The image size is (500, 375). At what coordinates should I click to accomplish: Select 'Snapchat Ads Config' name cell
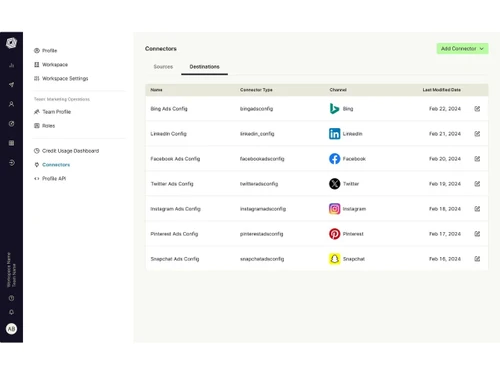tap(175, 259)
